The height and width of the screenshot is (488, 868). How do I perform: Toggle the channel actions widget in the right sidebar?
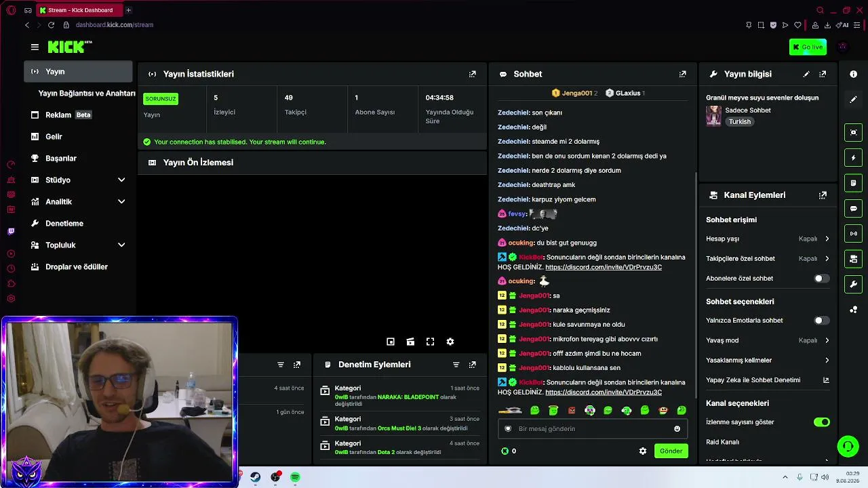[x=854, y=259]
